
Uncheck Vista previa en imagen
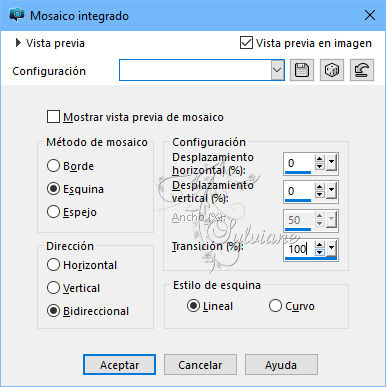coord(246,43)
